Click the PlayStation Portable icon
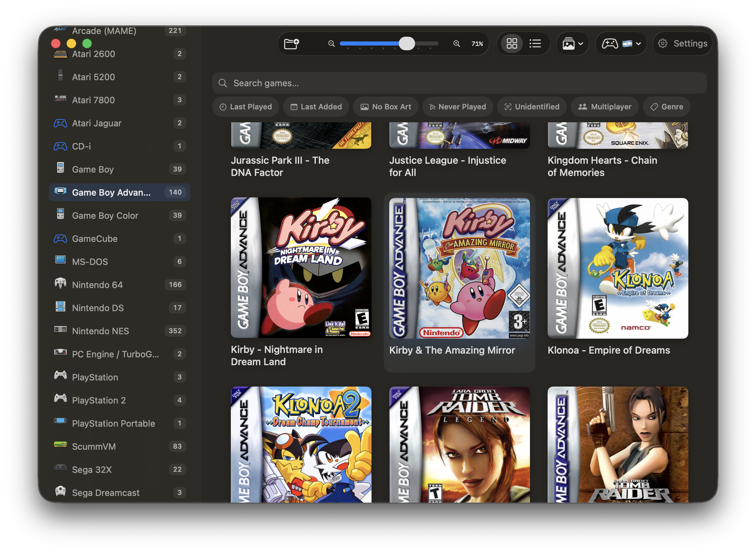The height and width of the screenshot is (553, 756). pos(61,421)
